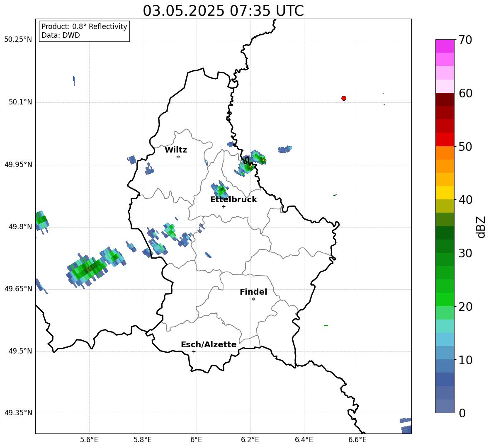Click the 60 value on colorbar

coord(465,93)
